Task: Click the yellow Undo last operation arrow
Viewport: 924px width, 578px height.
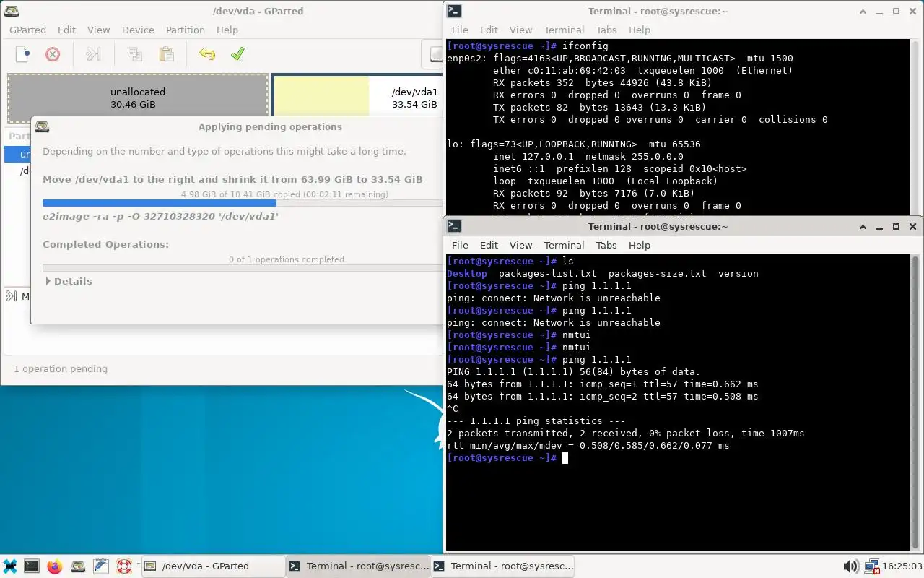Action: 207,54
